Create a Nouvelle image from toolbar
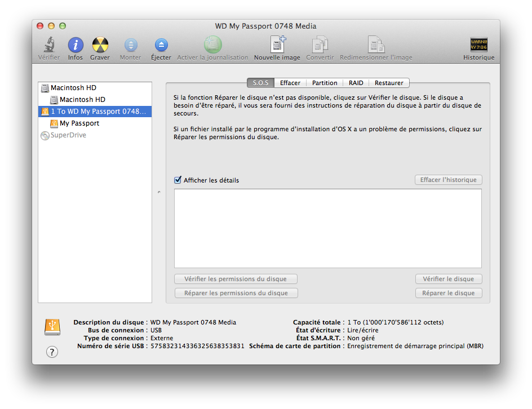Image resolution: width=532 pixels, height=409 pixels. pos(277,46)
